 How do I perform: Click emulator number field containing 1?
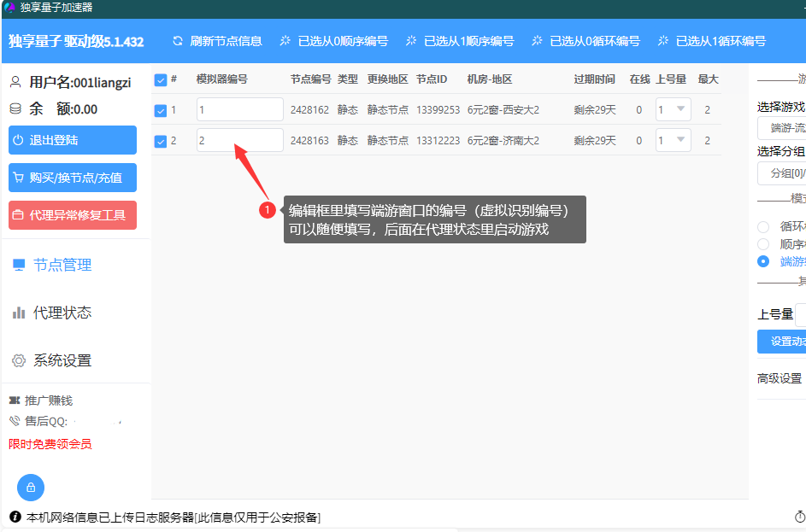[x=240, y=109]
